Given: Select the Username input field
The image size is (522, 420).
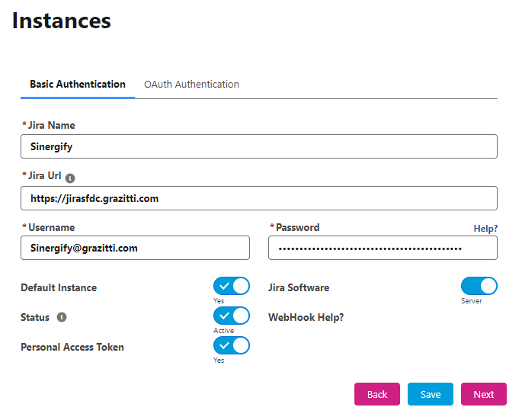Looking at the screenshot, I should (135, 248).
